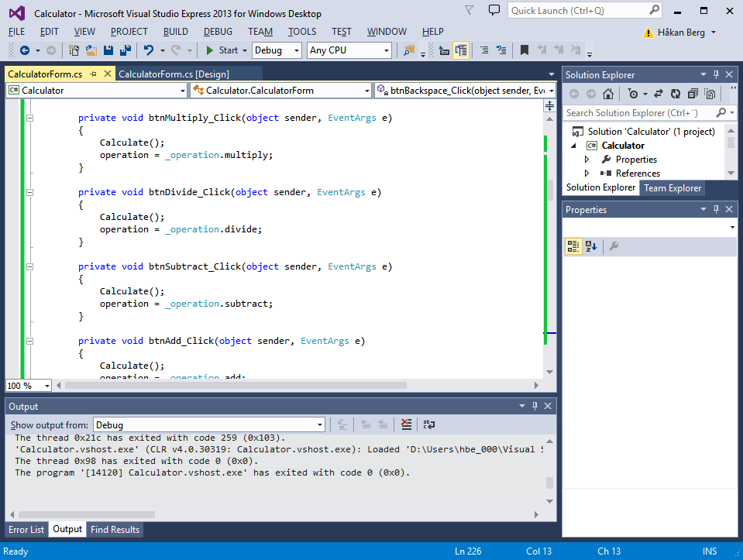This screenshot has height=560, width=743.
Task: Switch to CalculatorForm.cs [Design] tab
Action: (174, 74)
